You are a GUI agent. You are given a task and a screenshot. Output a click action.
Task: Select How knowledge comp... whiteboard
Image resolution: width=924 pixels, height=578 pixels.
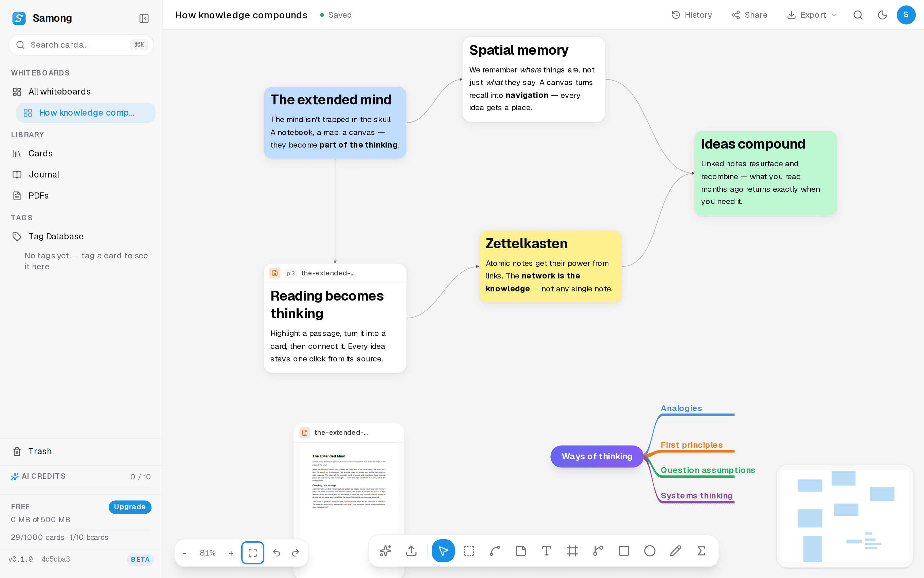click(x=86, y=113)
